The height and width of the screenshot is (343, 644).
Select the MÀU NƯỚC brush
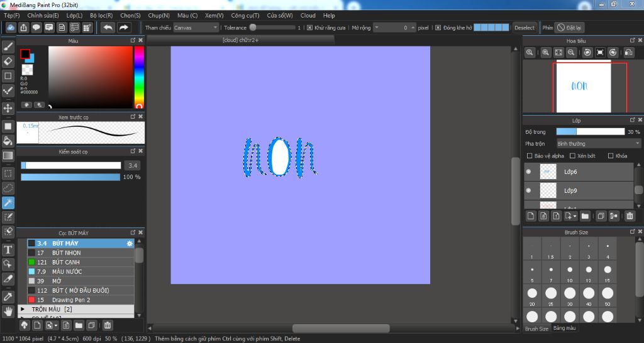coord(80,271)
